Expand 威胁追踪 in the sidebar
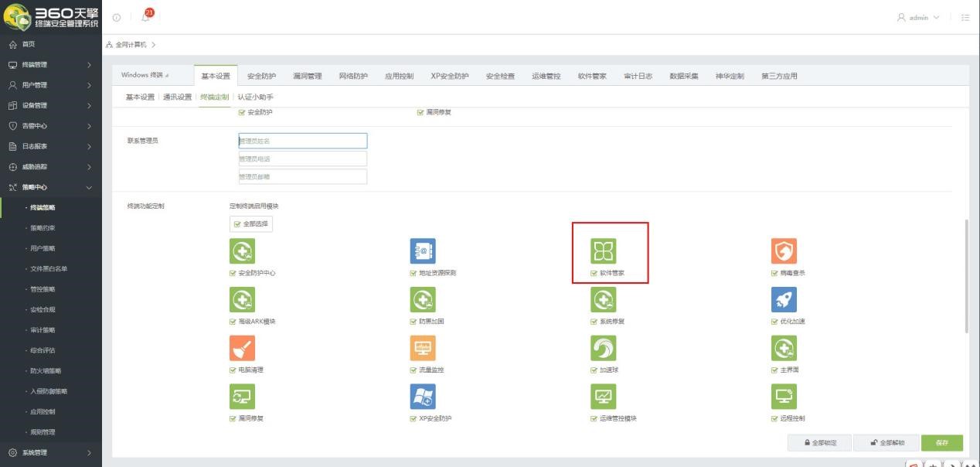 click(x=51, y=167)
